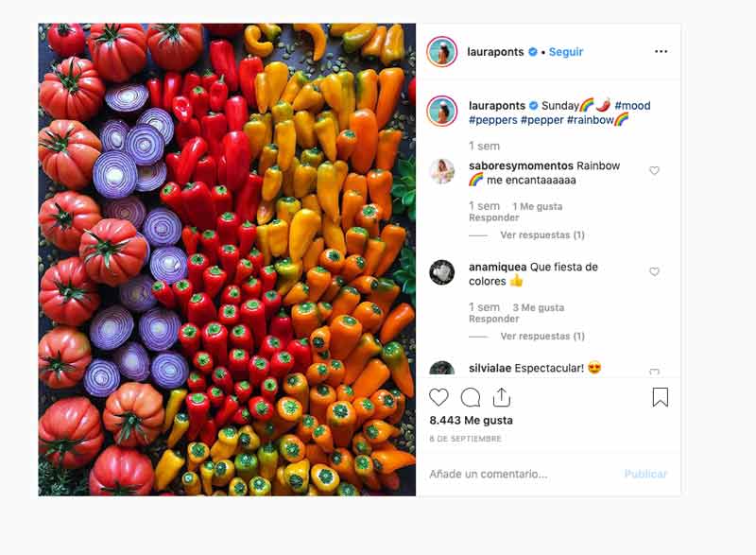Save the post with the bookmark icon
The height and width of the screenshot is (555, 756).
tap(660, 397)
